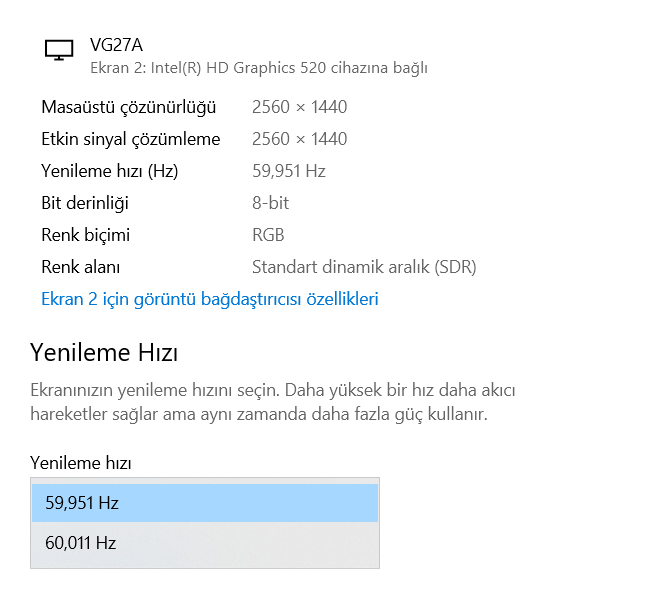Click the refresh rate description paragraph

tap(273, 402)
